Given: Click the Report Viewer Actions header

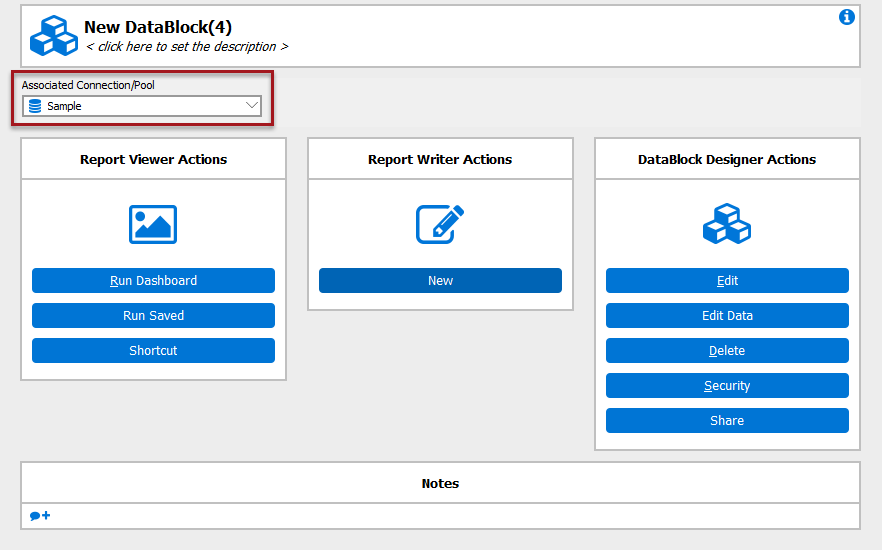Looking at the screenshot, I should pyautogui.click(x=153, y=160).
